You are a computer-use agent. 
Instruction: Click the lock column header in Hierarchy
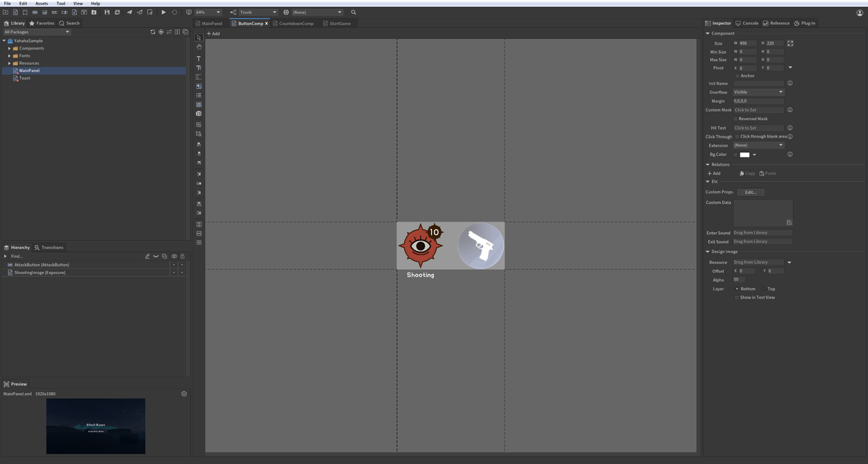[x=182, y=256]
